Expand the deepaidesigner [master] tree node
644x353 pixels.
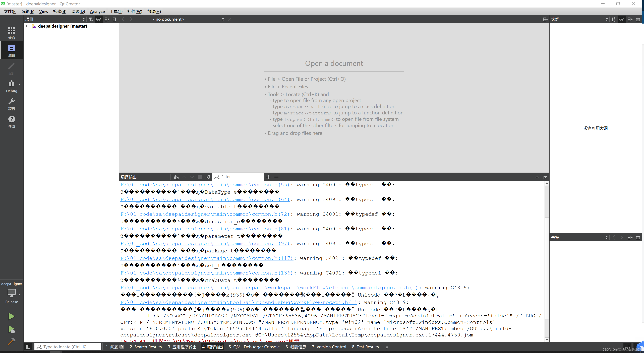click(27, 26)
